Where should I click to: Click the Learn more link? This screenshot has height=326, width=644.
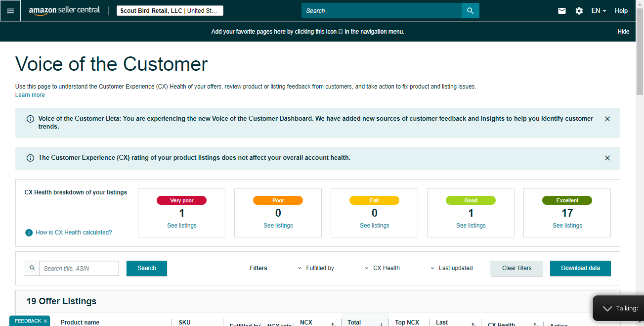click(x=30, y=95)
